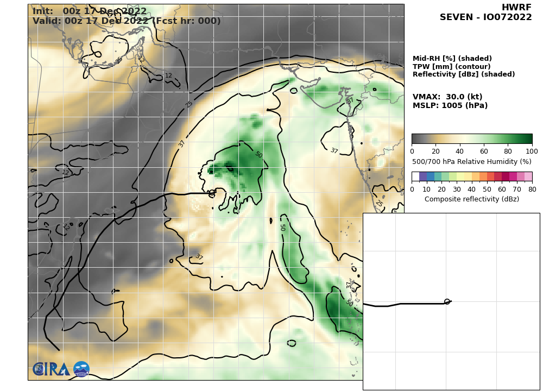The height and width of the screenshot is (392, 543).
Task: Click the Init 00z 17 Dec 2022 text
Action: click(x=90, y=11)
